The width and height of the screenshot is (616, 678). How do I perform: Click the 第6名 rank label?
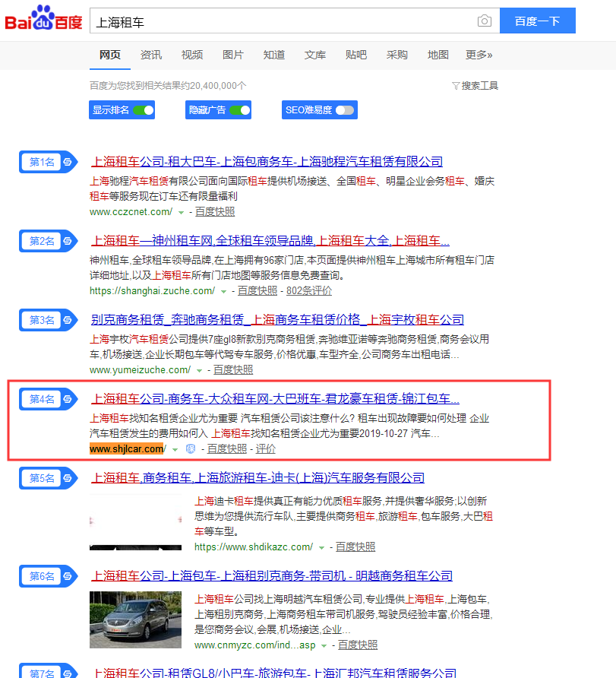(42, 576)
